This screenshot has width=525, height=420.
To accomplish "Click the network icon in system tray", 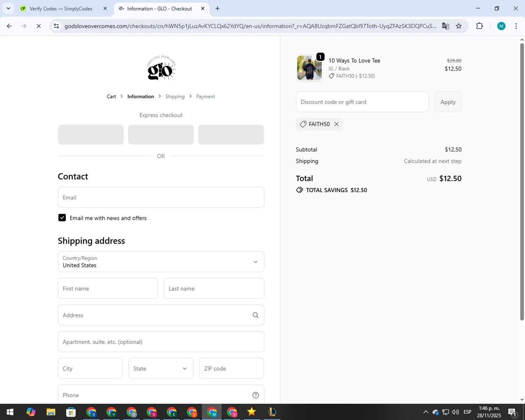I will [446, 412].
